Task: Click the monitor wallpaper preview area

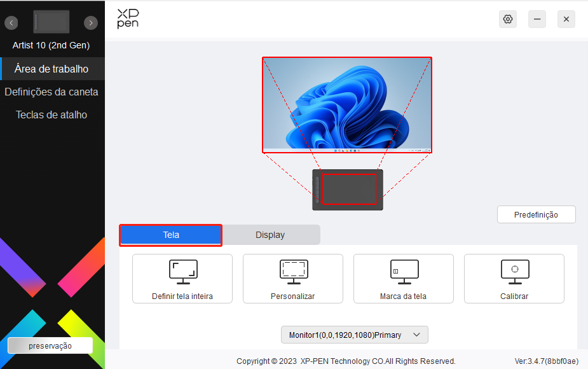Action: click(346, 105)
